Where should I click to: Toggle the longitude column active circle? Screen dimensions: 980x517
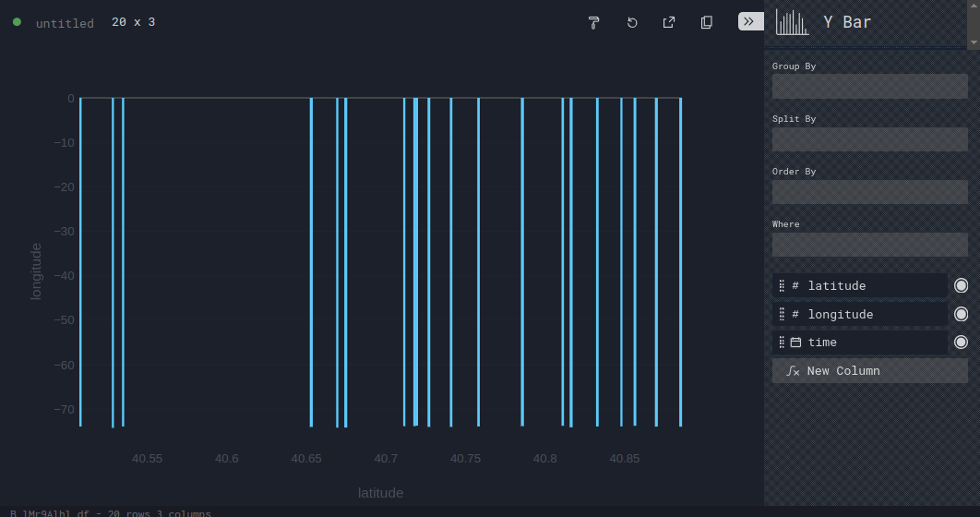coord(961,314)
